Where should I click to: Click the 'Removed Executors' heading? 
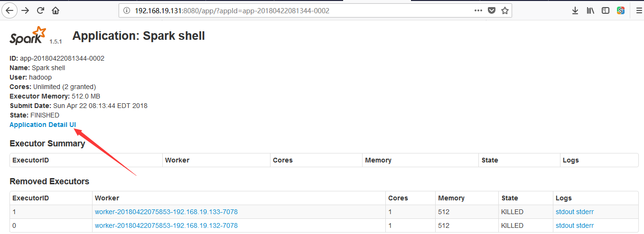click(49, 181)
